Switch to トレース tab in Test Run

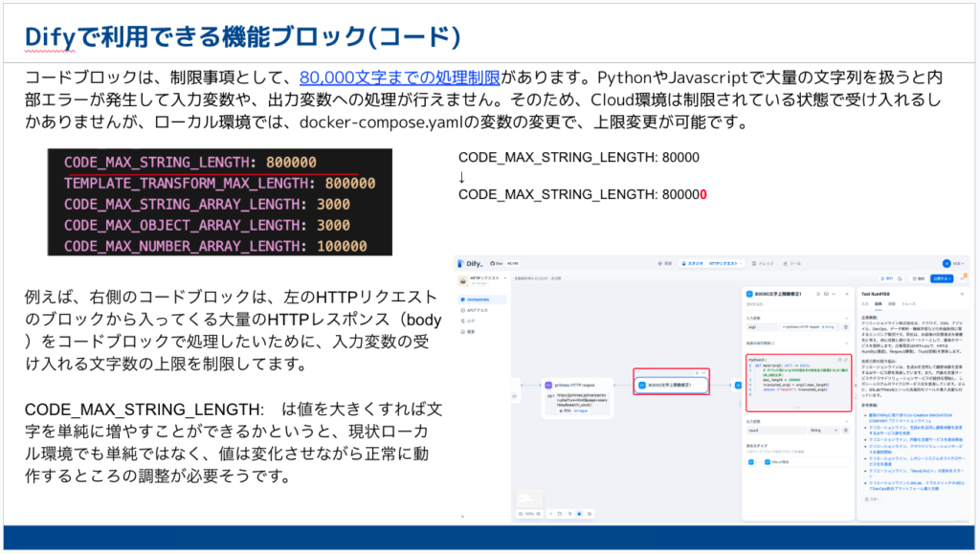[x=908, y=304]
